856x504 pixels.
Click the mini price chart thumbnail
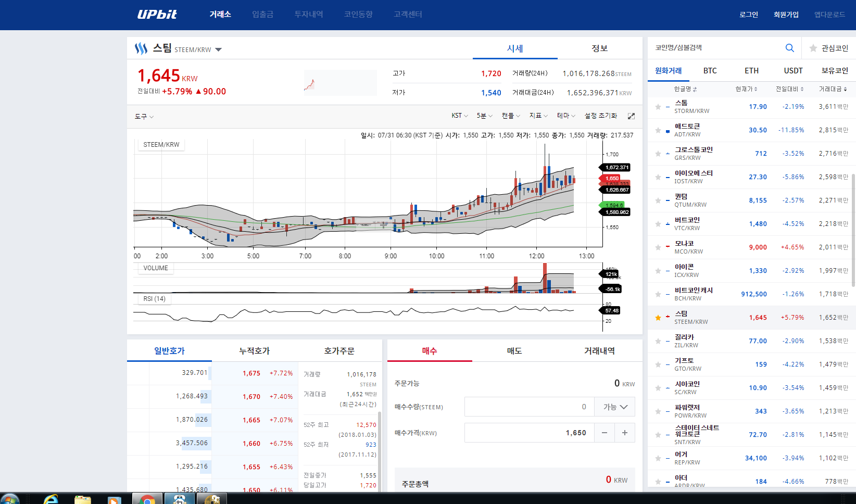(x=340, y=83)
